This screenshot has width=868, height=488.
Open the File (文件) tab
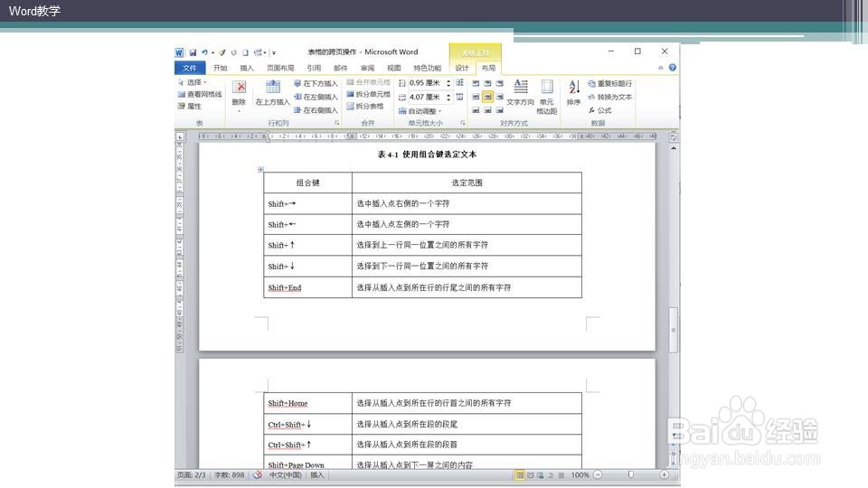click(x=190, y=68)
